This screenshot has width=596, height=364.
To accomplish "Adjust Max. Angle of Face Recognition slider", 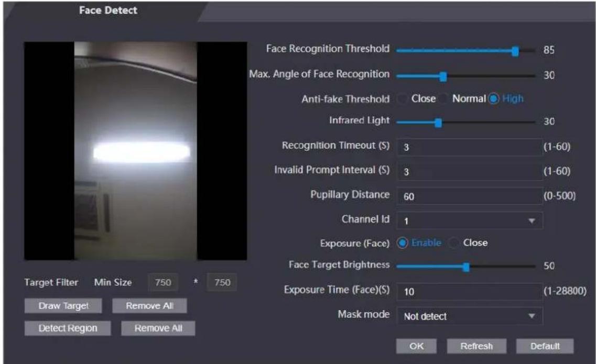I will pyautogui.click(x=443, y=76).
